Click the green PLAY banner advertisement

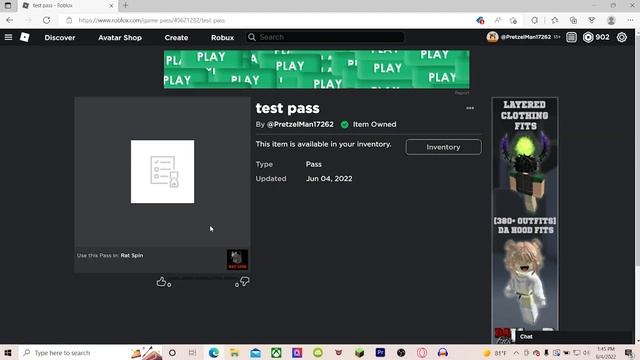coord(316,69)
